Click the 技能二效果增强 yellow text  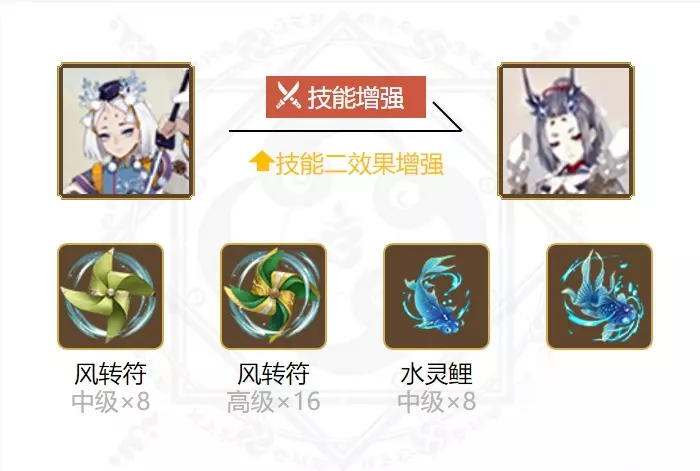point(360,163)
